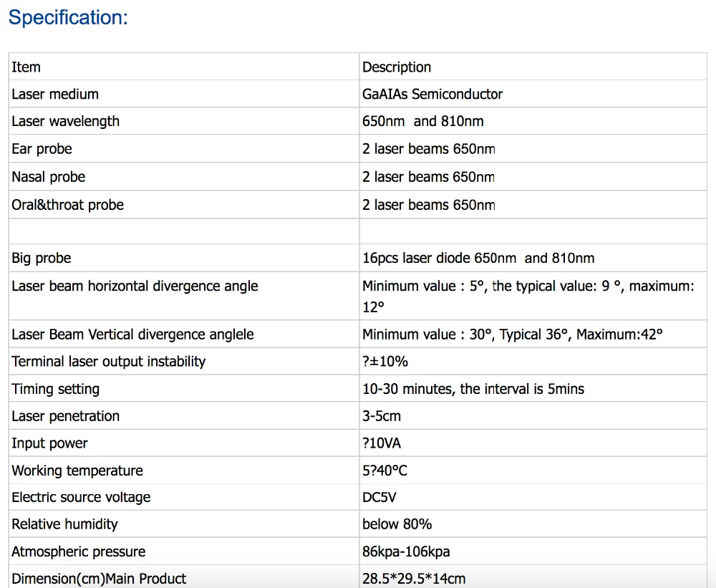Click the Working temperature row label
Screen dimensions: 716x588
(x=77, y=471)
